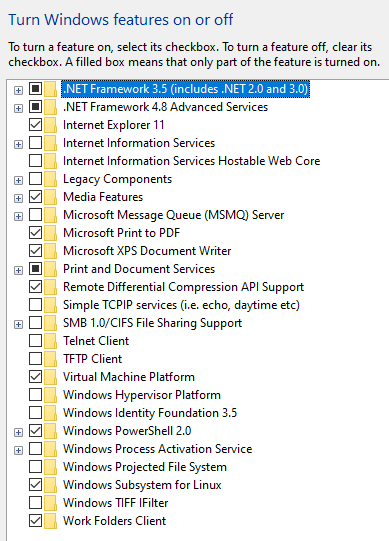The image size is (389, 541).
Task: Uncheck the Work Folders Client checkbox
Action: click(x=35, y=521)
